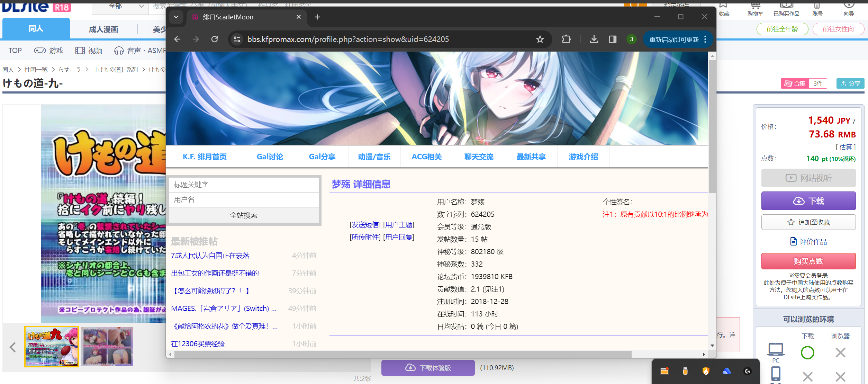Open the 发送短信 link
The height and width of the screenshot is (384, 868).
365,225
